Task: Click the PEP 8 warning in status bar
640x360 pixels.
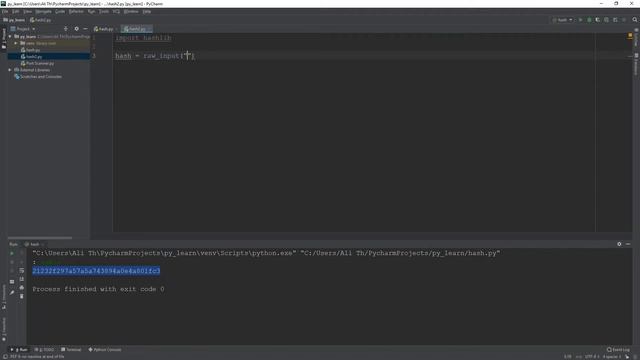Action: [x=37, y=357]
